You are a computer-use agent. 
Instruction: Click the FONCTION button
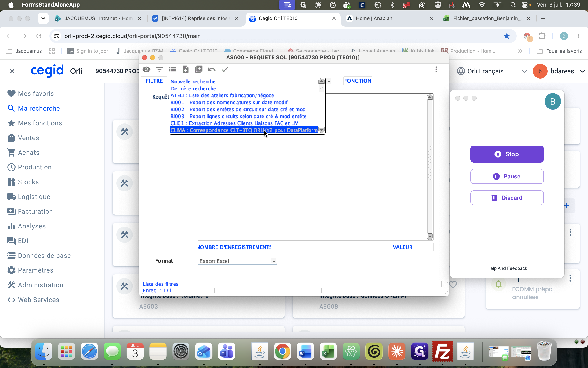click(x=357, y=81)
